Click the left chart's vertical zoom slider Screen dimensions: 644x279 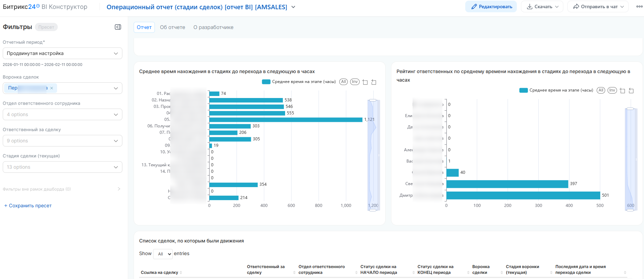[373, 155]
